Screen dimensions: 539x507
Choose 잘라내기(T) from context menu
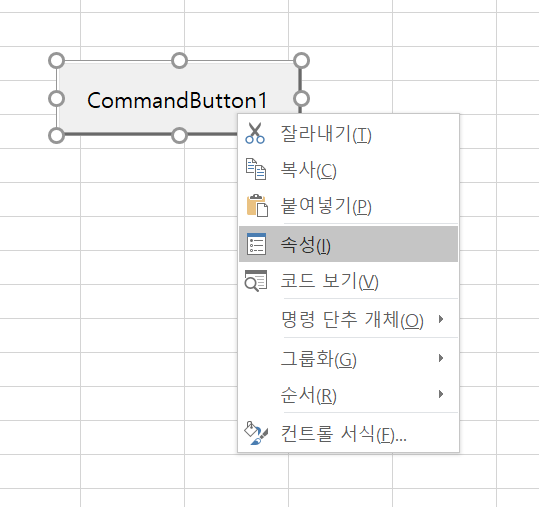coord(348,134)
